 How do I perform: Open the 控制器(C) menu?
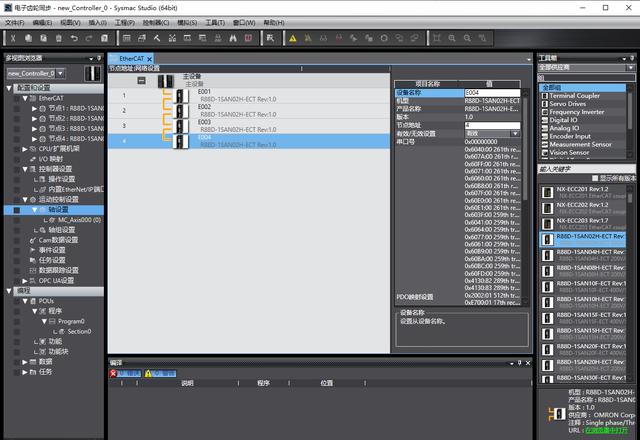pos(156,22)
